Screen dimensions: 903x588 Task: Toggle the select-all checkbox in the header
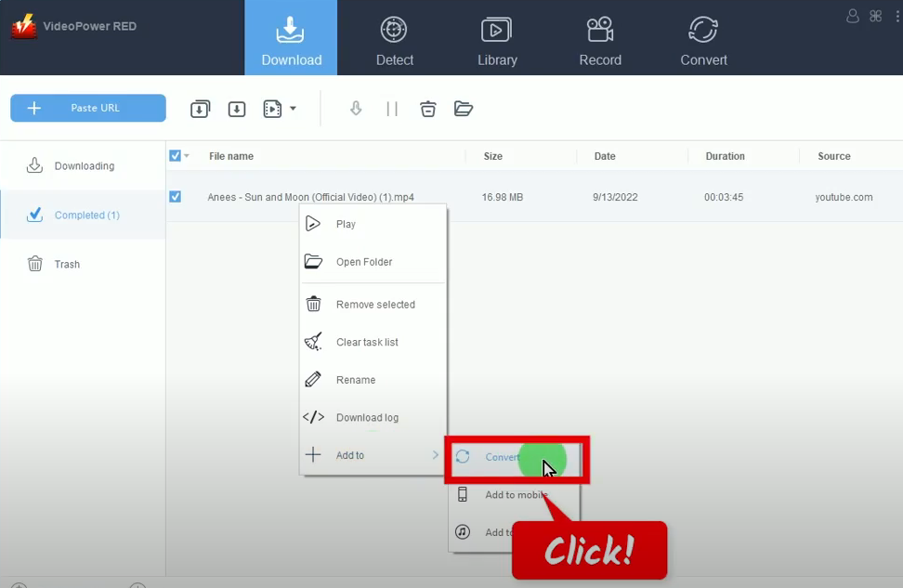[173, 155]
